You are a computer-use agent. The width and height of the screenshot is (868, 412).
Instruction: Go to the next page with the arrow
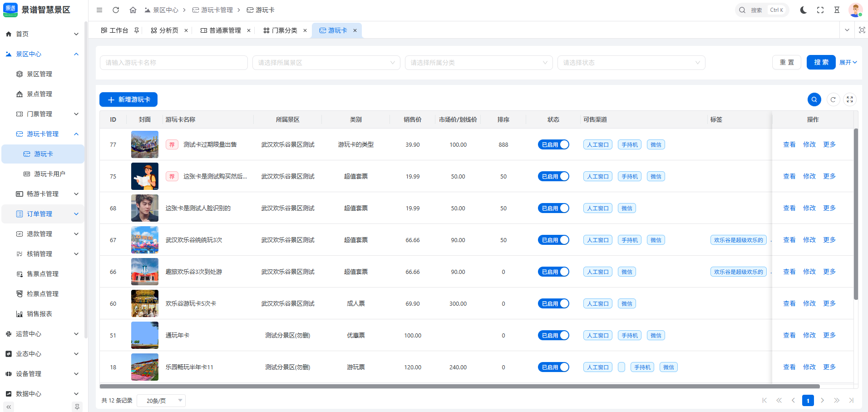tap(822, 400)
